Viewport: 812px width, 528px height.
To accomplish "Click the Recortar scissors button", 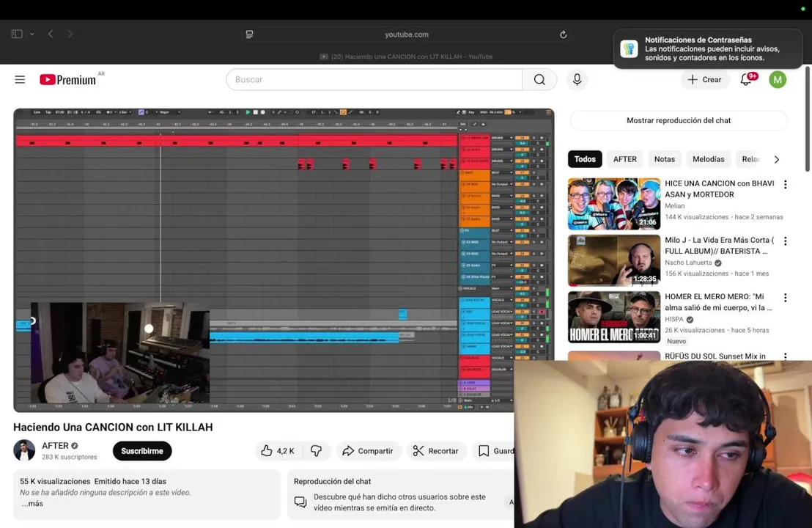I will tap(435, 451).
